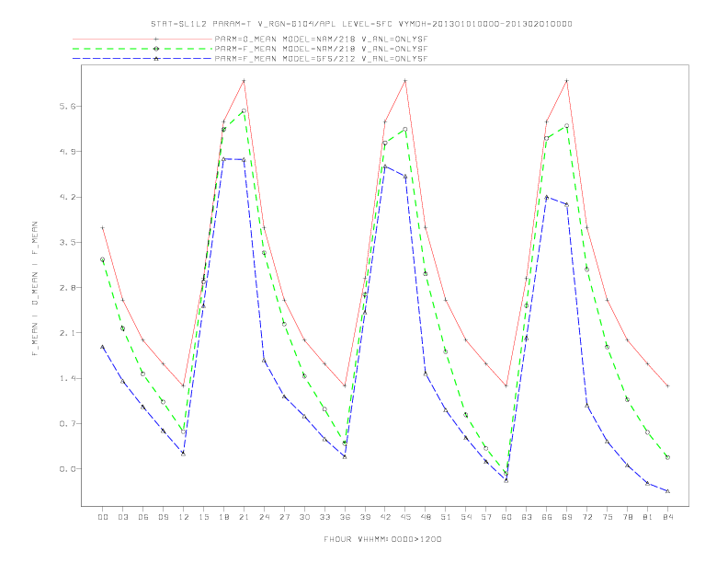Click the x-axis tick label 00
728x563 pixels.
click(103, 517)
